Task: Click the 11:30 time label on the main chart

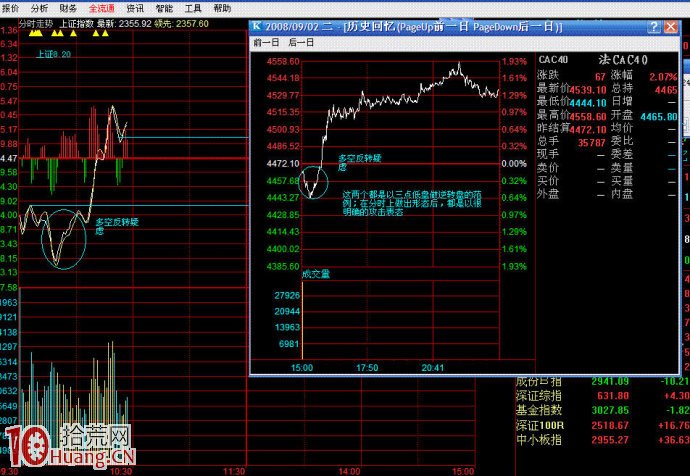Action: tap(234, 472)
